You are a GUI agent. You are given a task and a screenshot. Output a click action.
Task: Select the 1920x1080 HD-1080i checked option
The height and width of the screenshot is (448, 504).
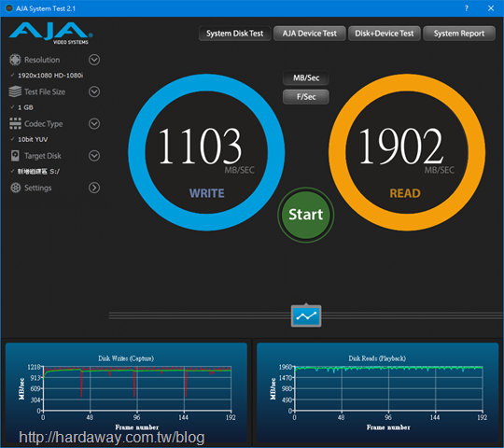tap(50, 76)
